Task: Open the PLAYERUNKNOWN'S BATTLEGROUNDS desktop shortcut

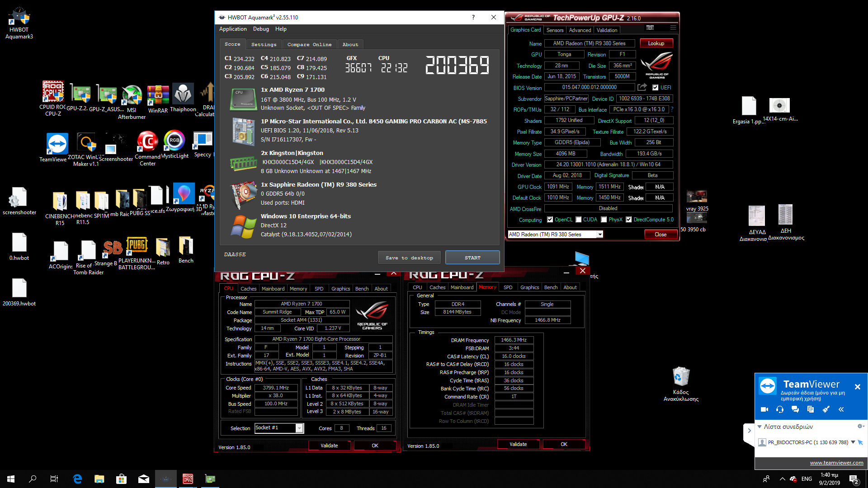Action: (137, 253)
